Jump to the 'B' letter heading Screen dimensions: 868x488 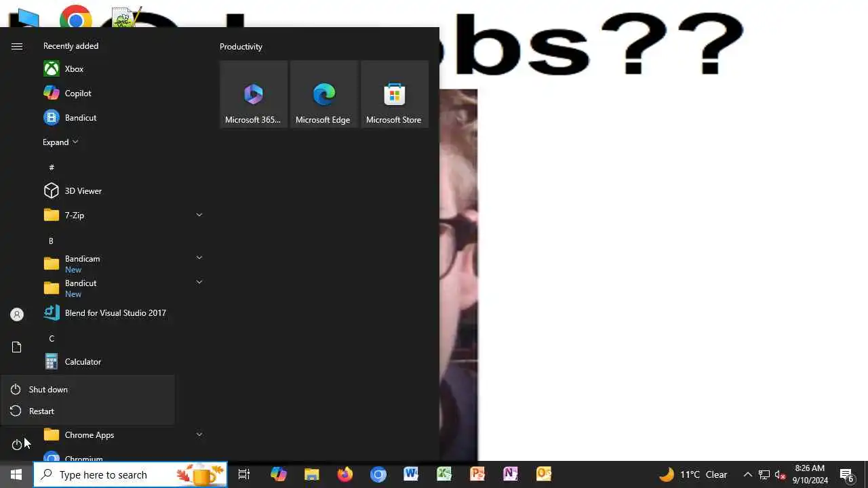click(x=51, y=241)
